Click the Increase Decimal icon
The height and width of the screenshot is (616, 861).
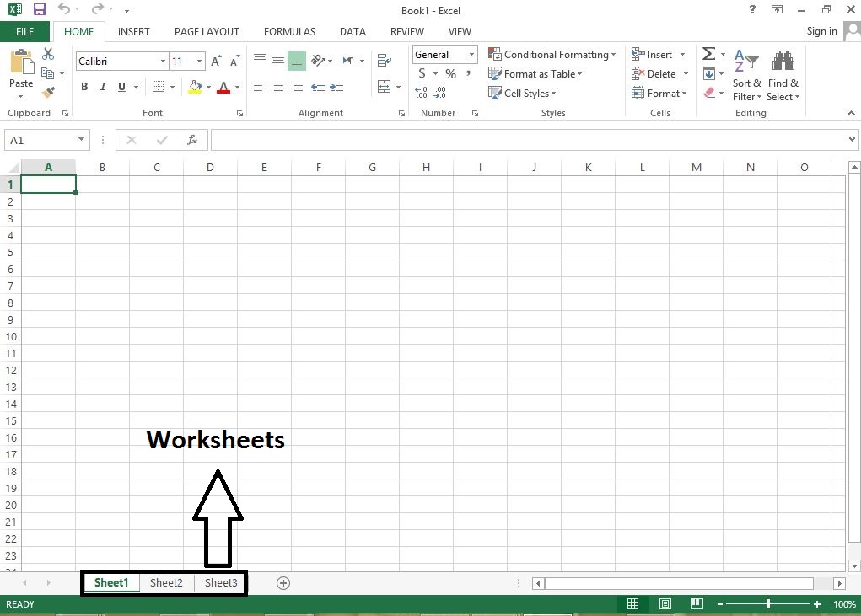click(420, 93)
